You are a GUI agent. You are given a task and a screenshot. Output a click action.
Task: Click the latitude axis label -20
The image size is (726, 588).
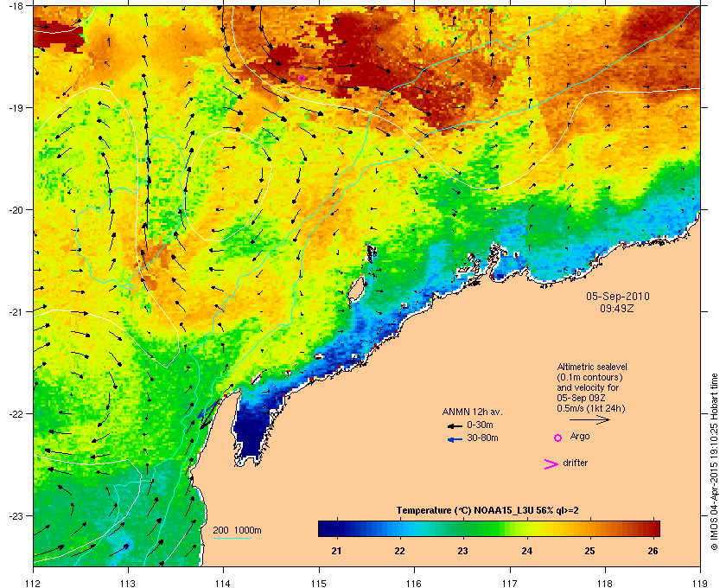pos(16,210)
